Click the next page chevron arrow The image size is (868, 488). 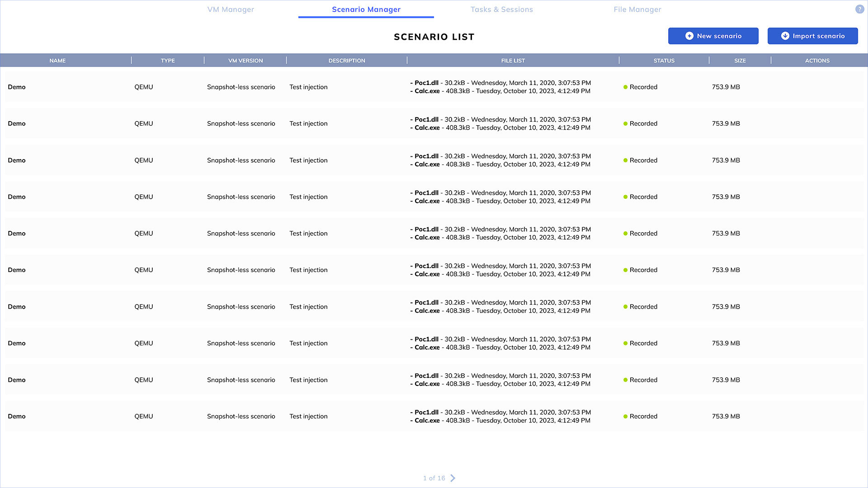[453, 478]
